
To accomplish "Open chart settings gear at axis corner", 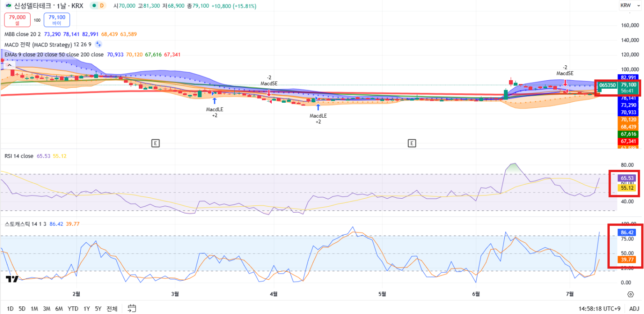I will click(630, 294).
